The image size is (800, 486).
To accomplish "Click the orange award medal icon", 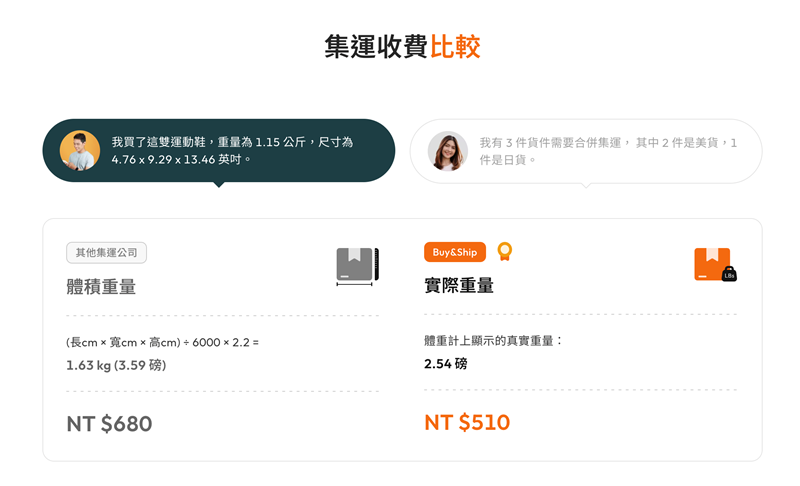I will click(505, 251).
